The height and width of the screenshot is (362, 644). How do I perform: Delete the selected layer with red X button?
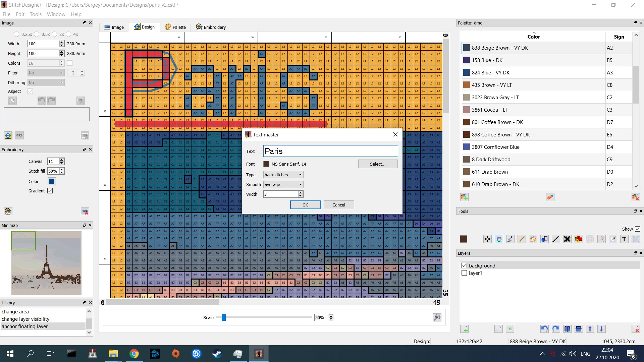coord(636,329)
